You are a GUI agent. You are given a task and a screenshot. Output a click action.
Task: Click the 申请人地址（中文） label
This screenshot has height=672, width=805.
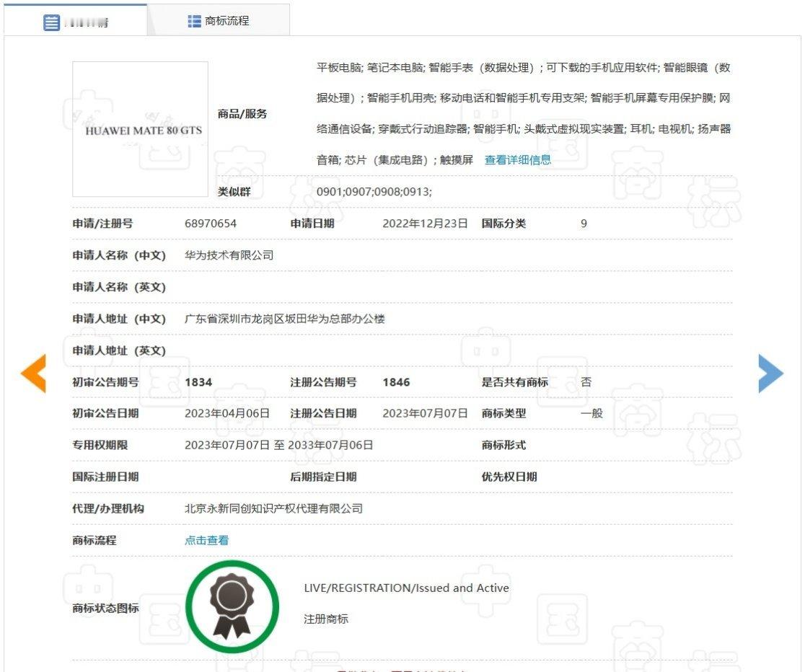coord(119,319)
